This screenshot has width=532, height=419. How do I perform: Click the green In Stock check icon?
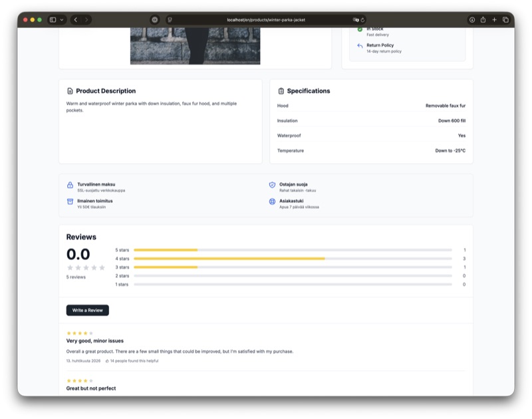click(x=360, y=29)
